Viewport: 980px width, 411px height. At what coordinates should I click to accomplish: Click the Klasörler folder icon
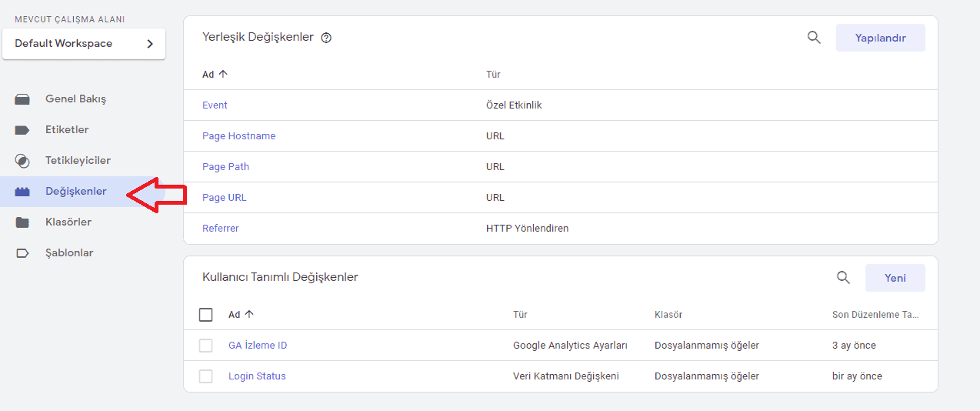tap(22, 222)
